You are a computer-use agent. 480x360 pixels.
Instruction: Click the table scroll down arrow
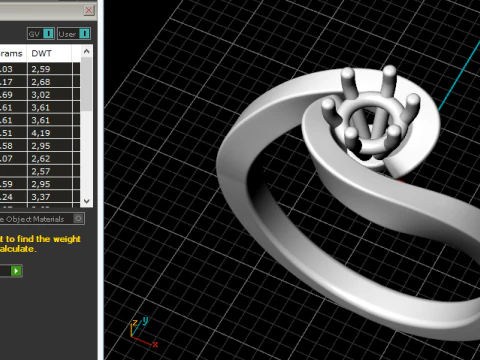[87, 201]
